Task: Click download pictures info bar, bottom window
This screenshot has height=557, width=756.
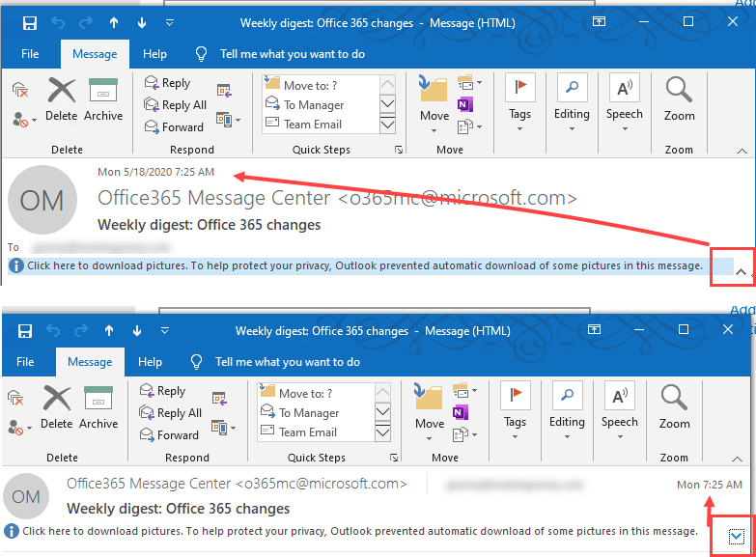Action: (x=361, y=532)
